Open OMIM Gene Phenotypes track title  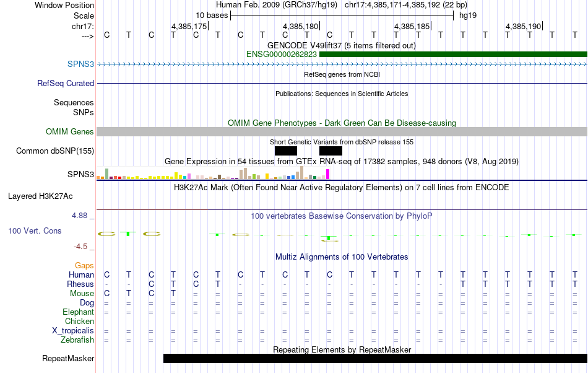[342, 123]
